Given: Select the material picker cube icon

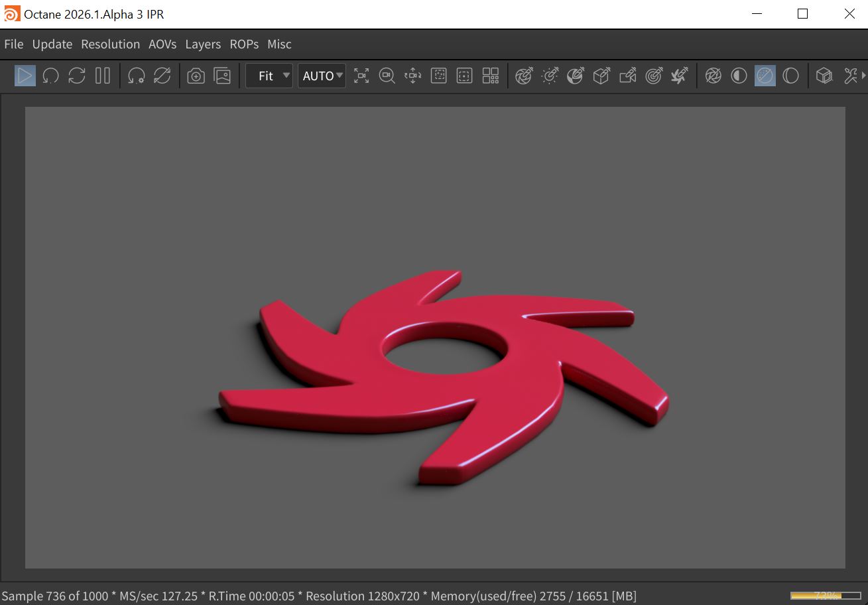Looking at the screenshot, I should click(x=601, y=76).
